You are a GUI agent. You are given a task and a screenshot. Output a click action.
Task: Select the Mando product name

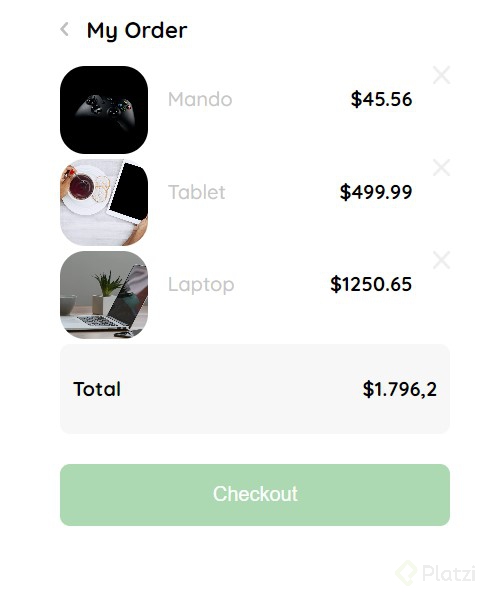pos(200,100)
